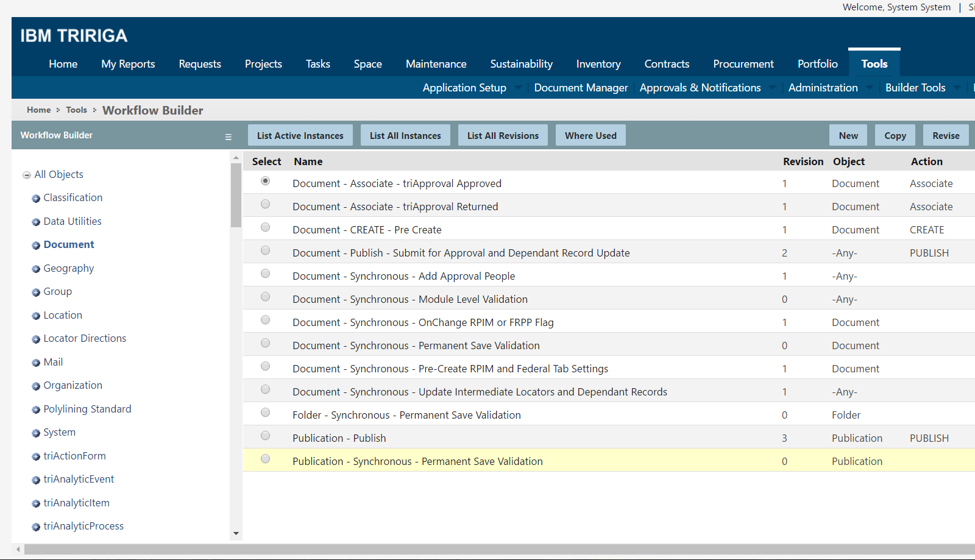
Task: Click the plus icon beside Mail
Action: [x=36, y=363]
